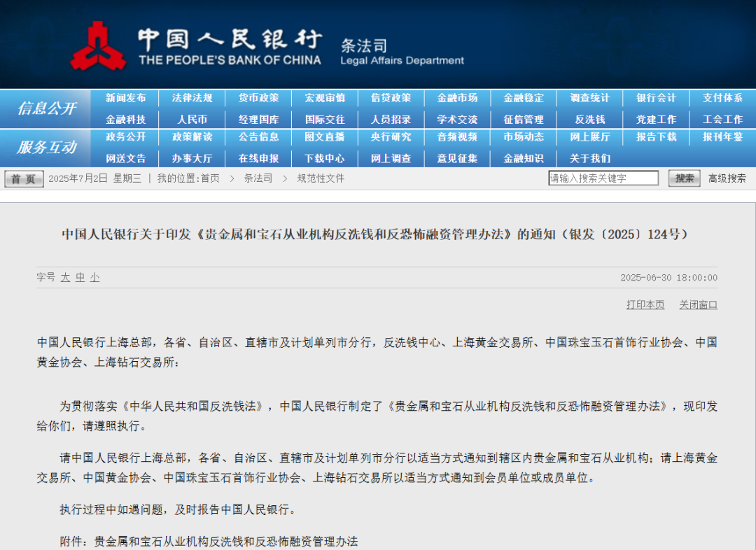Focus the search keyword input field
Screen dimensions: 756x550
click(603, 178)
